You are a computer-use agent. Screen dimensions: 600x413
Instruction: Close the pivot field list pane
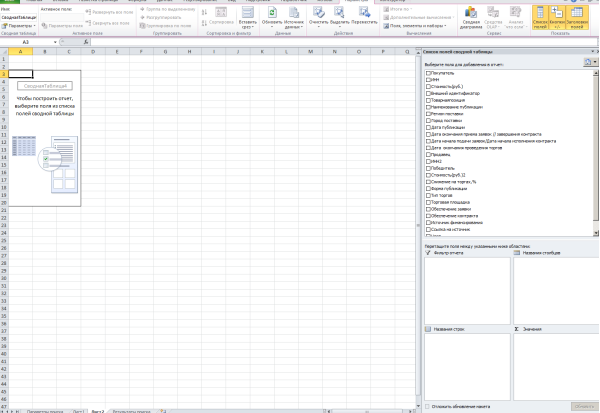(x=597, y=51)
